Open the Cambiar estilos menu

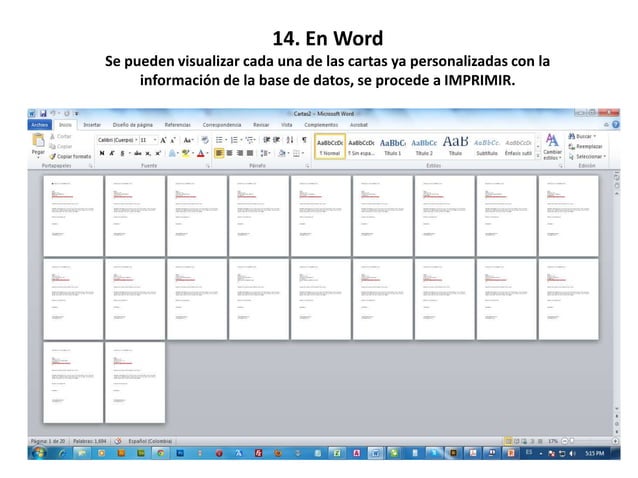552,146
